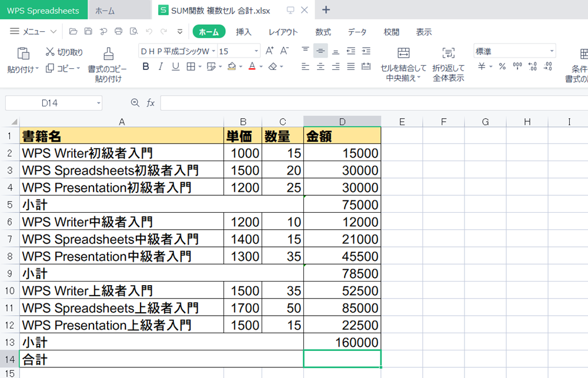The width and height of the screenshot is (588, 378).
Task: Open the メニュー menu
Action: 33,32
